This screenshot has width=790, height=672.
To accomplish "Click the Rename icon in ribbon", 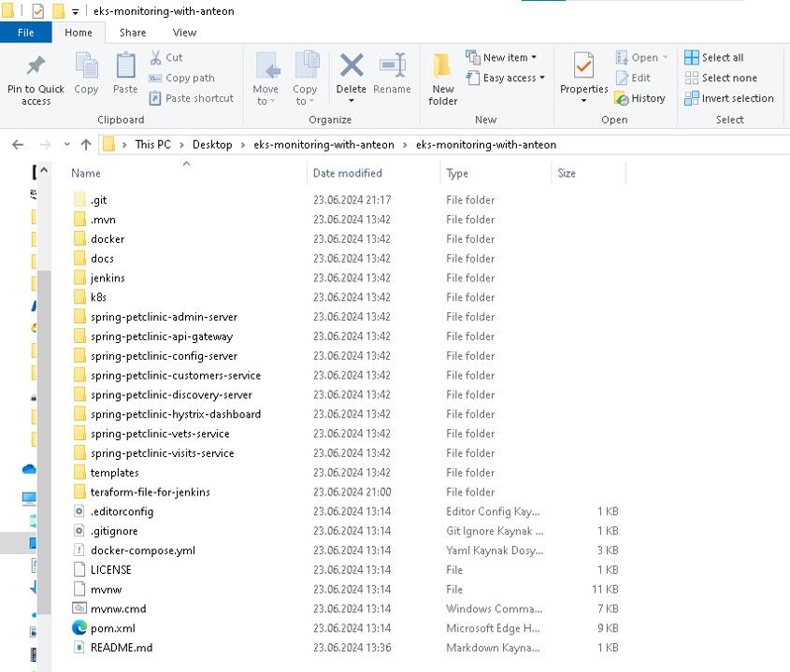I will 392,67.
